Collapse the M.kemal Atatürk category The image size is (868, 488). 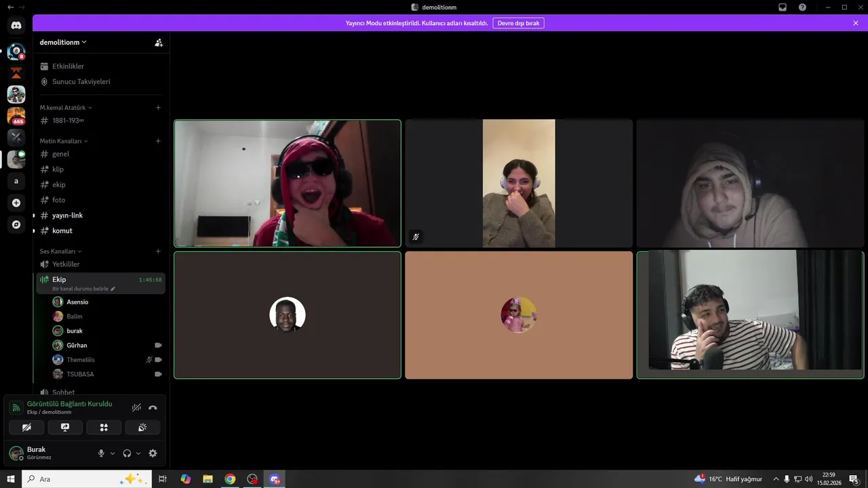click(66, 107)
